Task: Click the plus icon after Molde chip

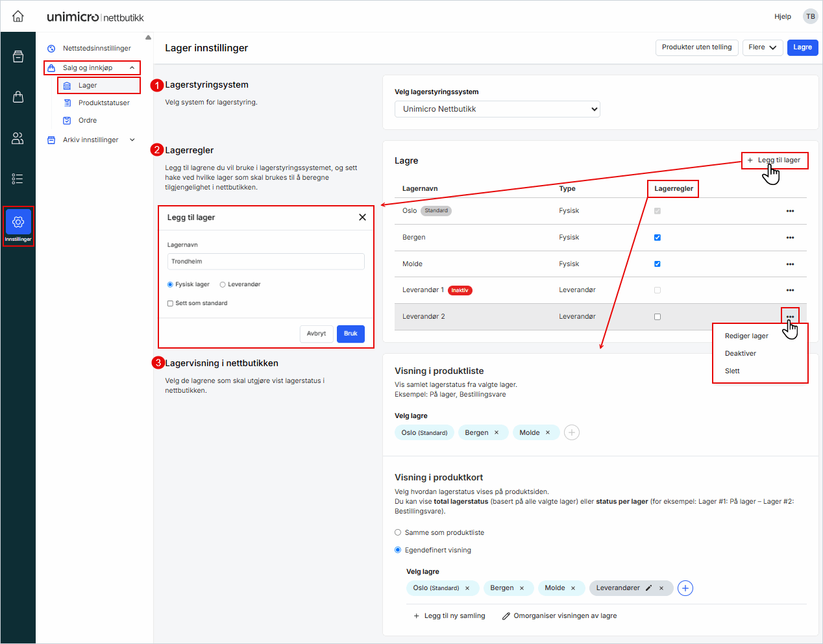Action: pos(571,432)
